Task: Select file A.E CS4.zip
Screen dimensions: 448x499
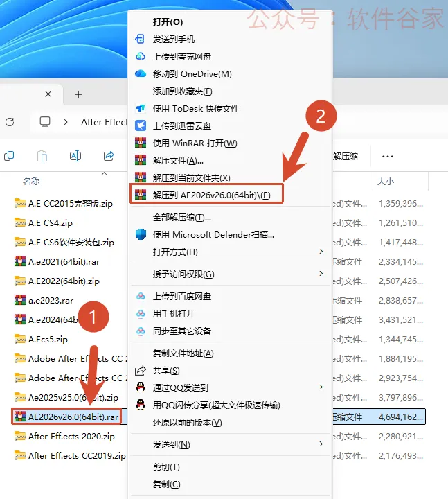Action: point(51,222)
